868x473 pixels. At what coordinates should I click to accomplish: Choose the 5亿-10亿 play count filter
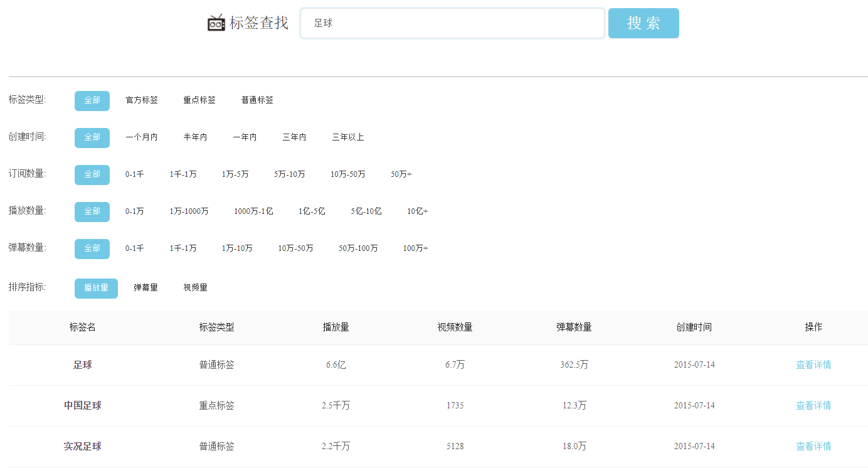(x=366, y=211)
